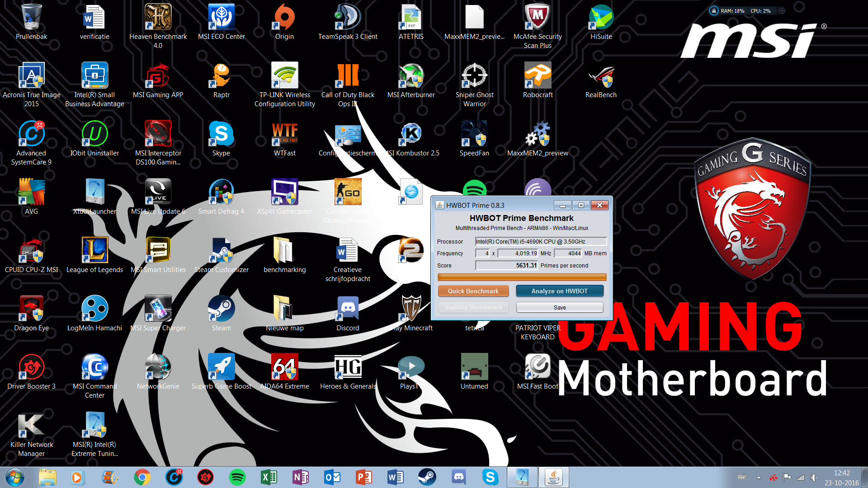Launch MSI Afterburner shortcut
The image size is (868, 488).
411,80
